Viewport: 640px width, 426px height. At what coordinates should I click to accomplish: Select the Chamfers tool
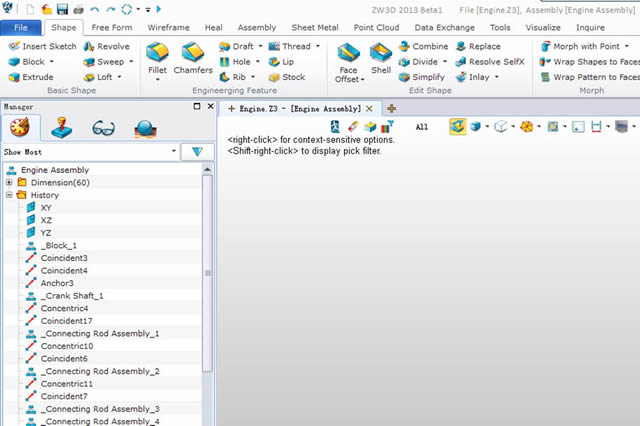[193, 54]
